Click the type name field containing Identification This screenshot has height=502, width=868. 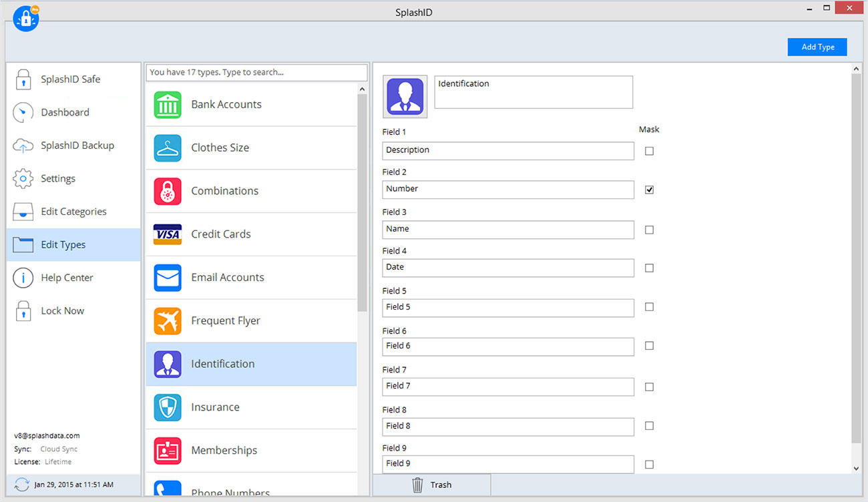[x=533, y=92]
